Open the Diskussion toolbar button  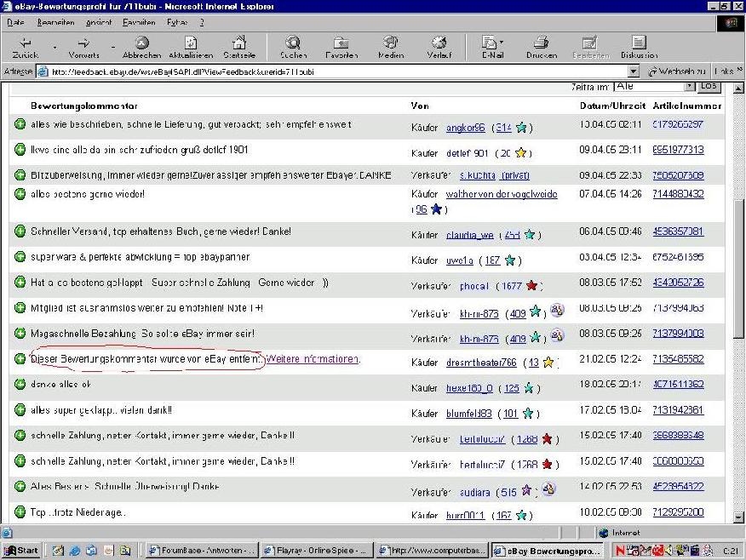coord(639,48)
